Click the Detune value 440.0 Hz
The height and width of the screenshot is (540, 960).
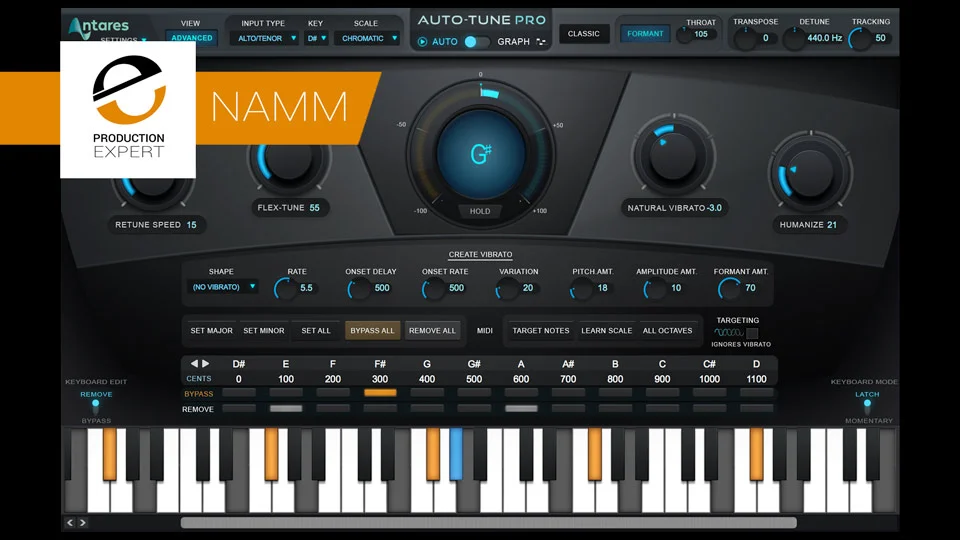[825, 38]
